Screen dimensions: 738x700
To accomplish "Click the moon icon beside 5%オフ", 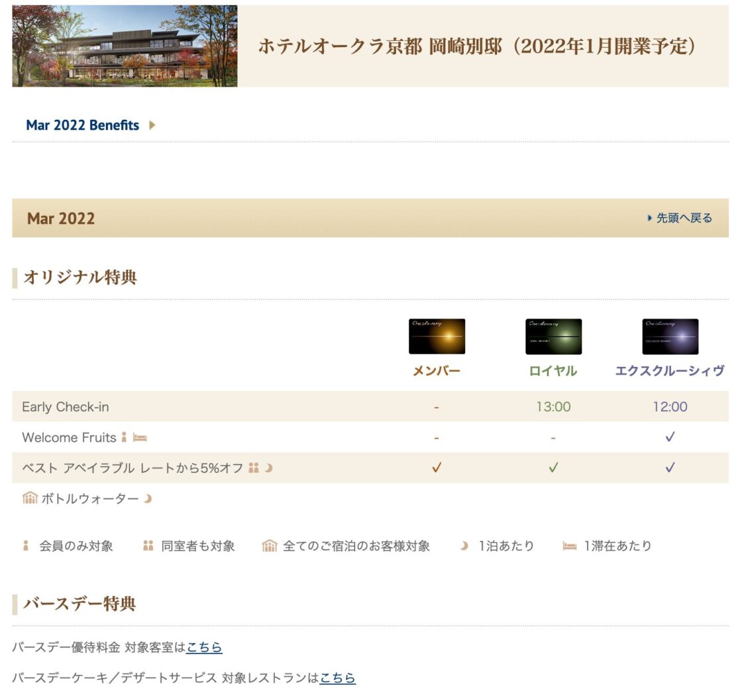I will click(x=269, y=468).
